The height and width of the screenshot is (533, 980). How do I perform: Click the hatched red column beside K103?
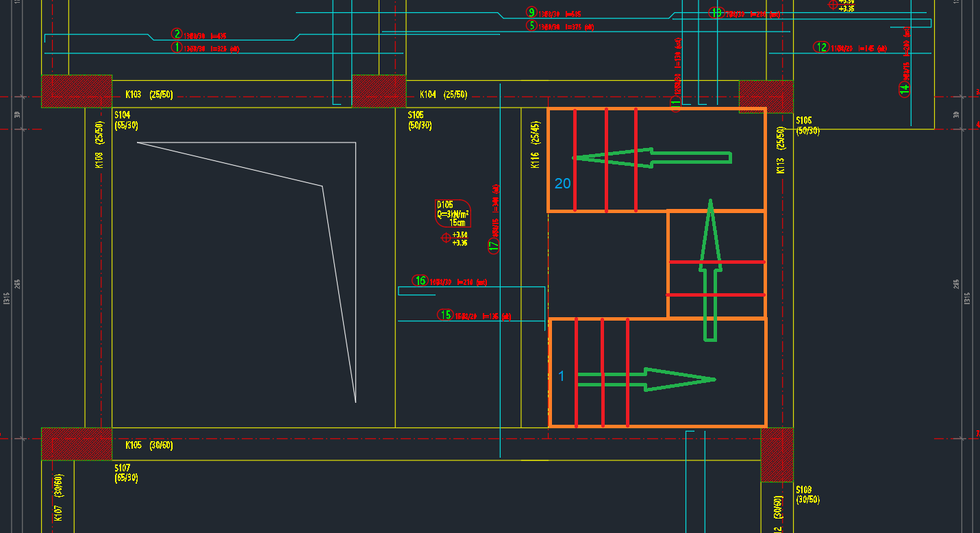pyautogui.click(x=77, y=91)
